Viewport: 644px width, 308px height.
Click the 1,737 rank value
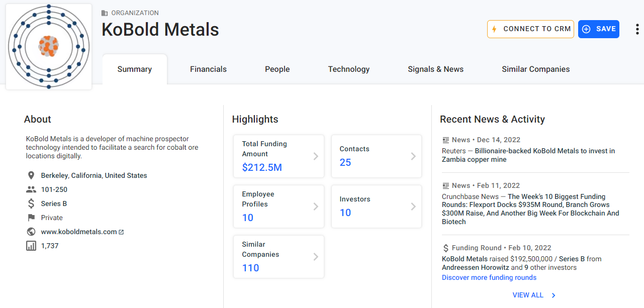50,246
